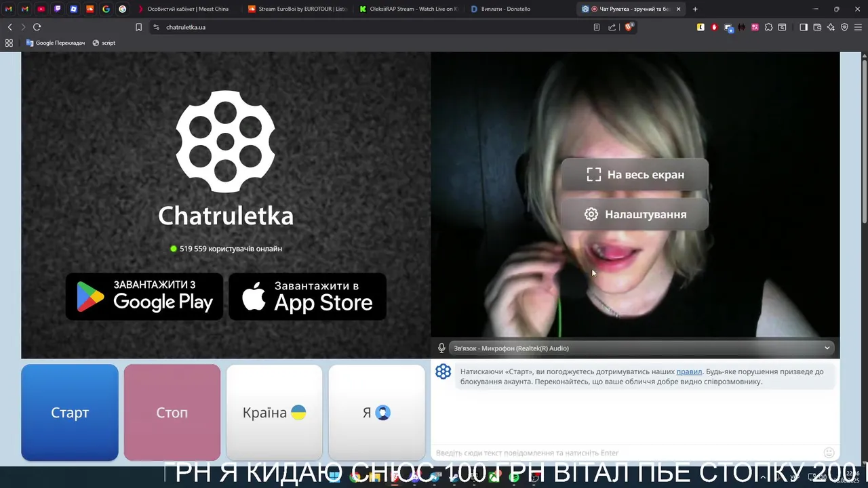Download from App Store badge
The height and width of the screenshot is (488, 868).
(307, 297)
